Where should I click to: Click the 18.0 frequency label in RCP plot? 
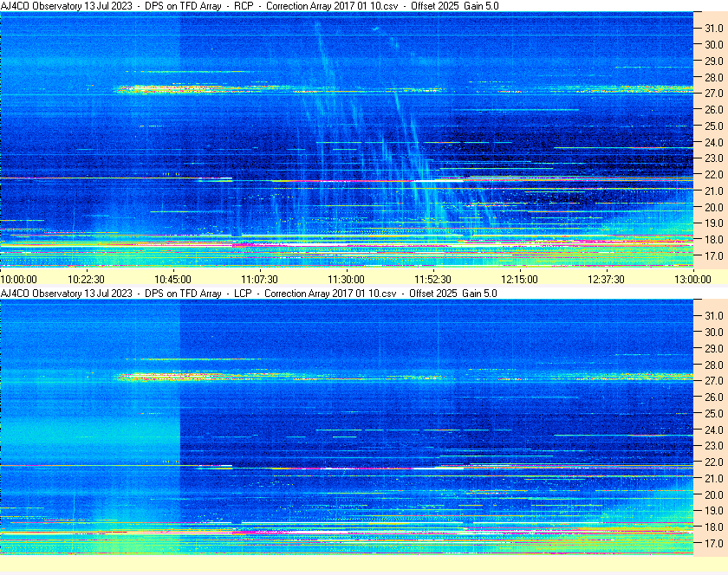point(714,240)
